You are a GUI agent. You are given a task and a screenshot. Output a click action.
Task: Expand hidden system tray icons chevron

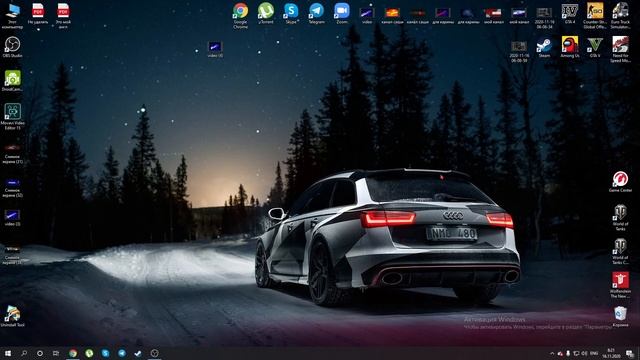(552, 353)
